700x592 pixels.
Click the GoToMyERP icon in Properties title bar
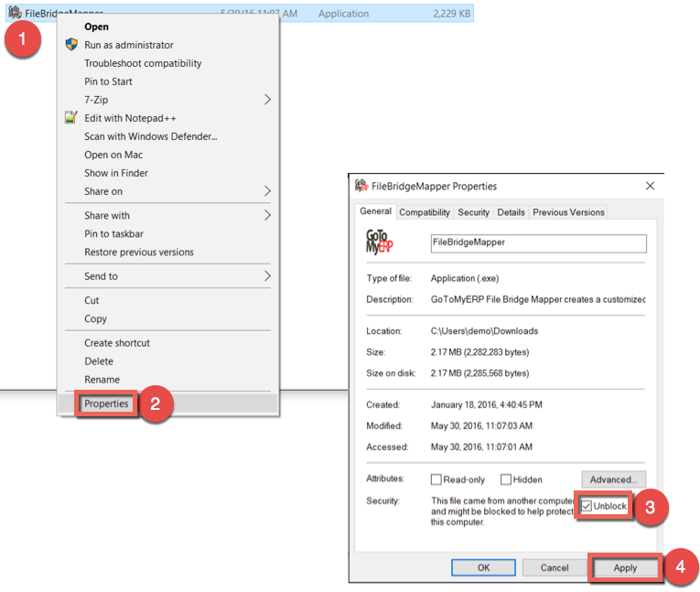click(361, 185)
